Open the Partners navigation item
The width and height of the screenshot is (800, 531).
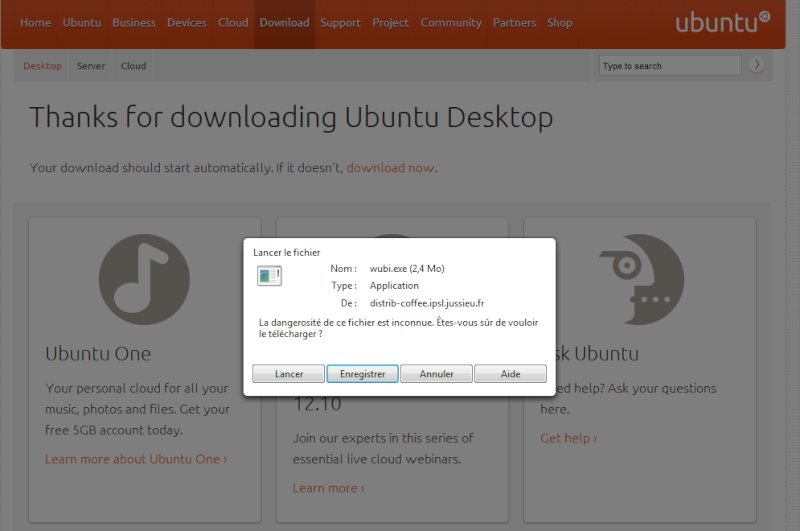[x=514, y=23]
